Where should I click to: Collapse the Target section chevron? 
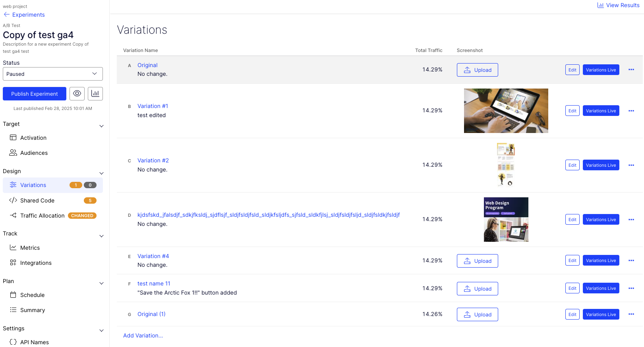click(x=101, y=126)
